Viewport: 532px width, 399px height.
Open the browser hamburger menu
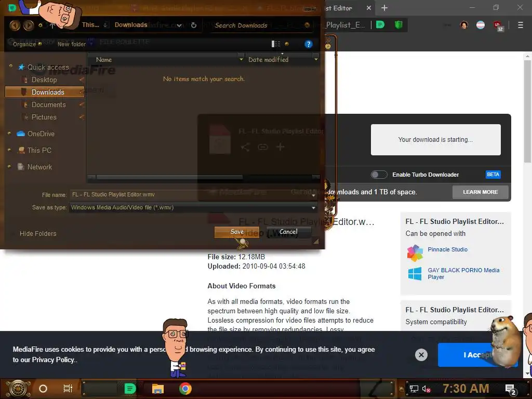coord(520,25)
